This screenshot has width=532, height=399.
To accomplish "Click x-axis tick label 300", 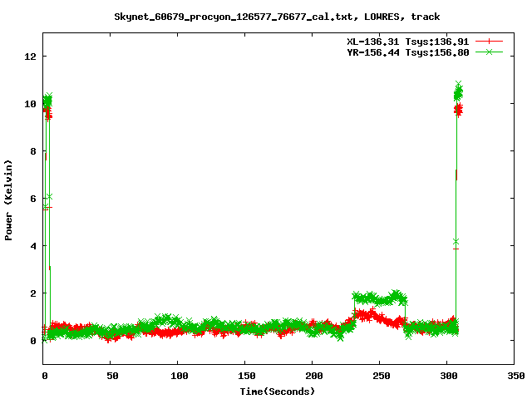I will (x=449, y=376).
